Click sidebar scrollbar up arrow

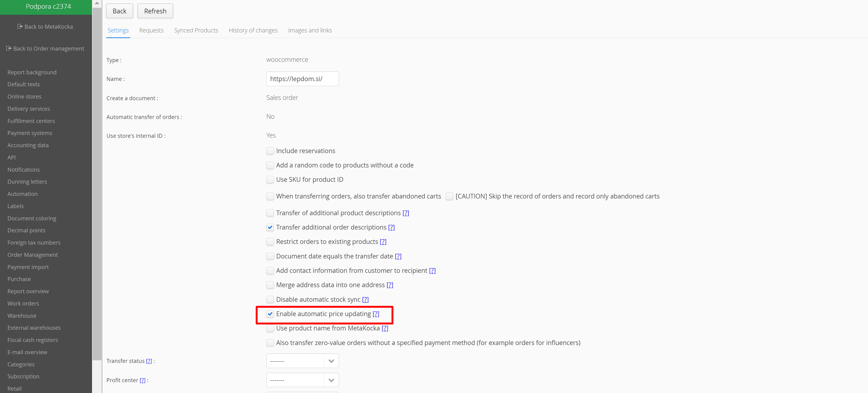coord(97,3)
